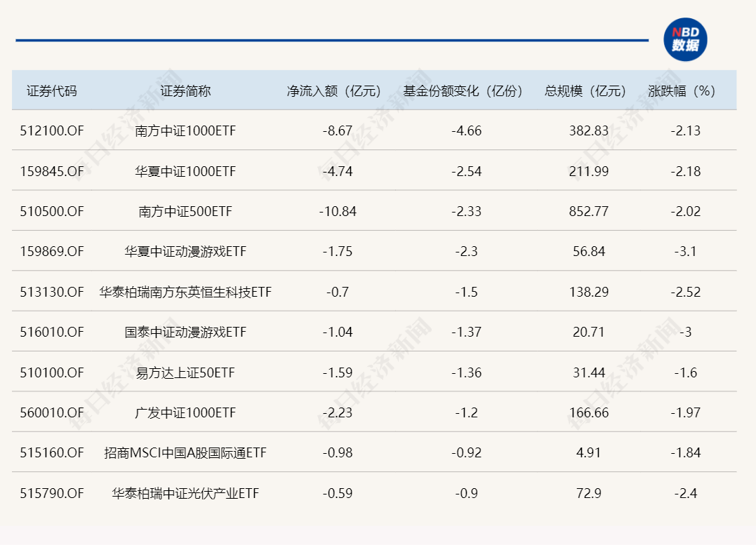Screen dimensions: 756x545
Task: Click the NBD数据 logo icon
Action: [x=685, y=40]
